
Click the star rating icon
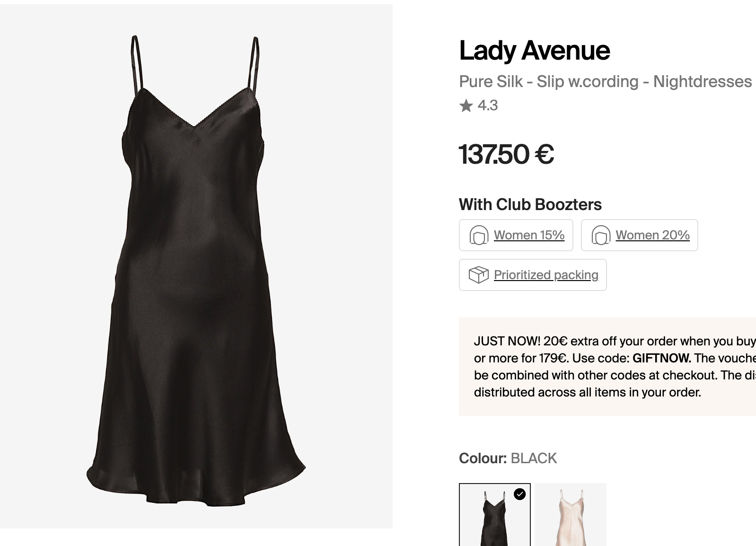click(466, 106)
